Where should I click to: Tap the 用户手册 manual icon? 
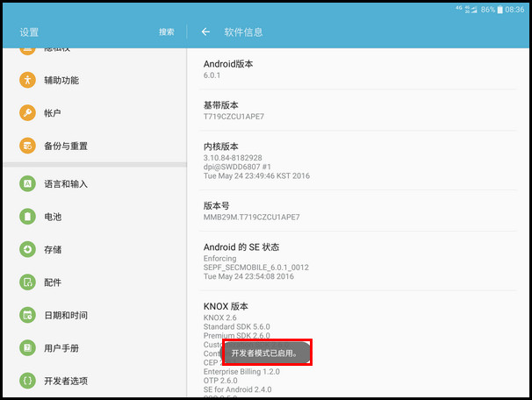pyautogui.click(x=27, y=347)
